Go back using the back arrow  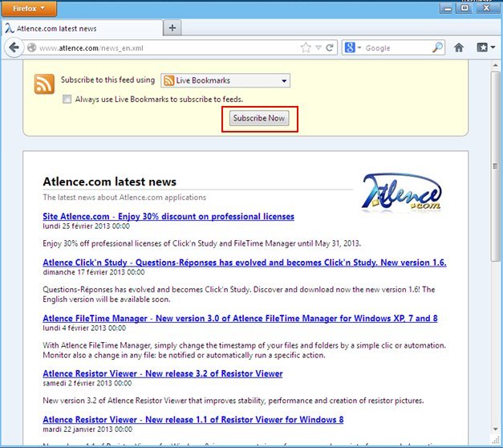pos(14,48)
